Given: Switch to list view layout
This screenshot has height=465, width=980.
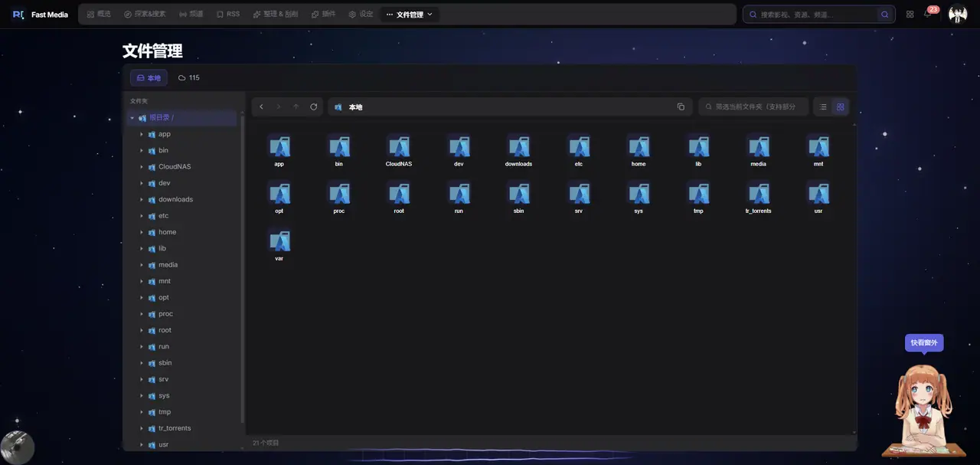Looking at the screenshot, I should [823, 106].
